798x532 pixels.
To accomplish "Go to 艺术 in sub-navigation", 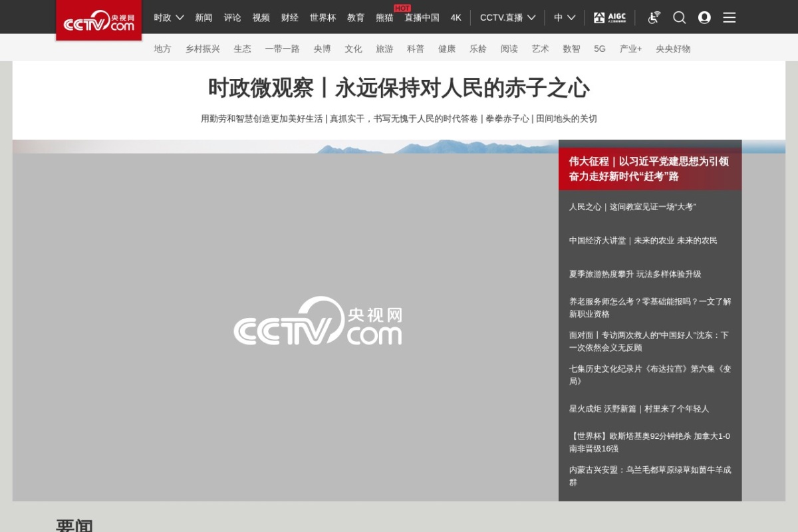I will (x=540, y=49).
